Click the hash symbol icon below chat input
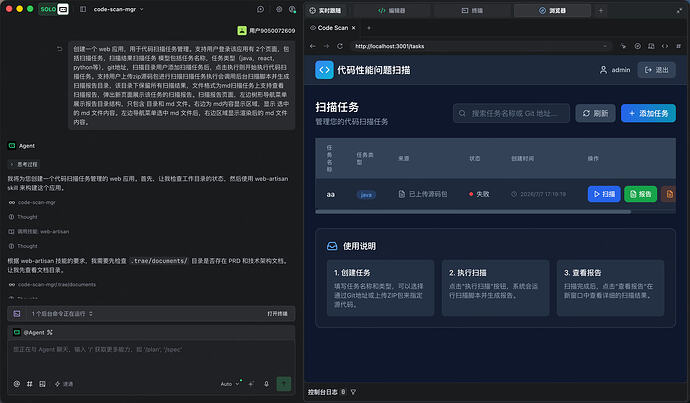690x403 pixels. (29, 384)
